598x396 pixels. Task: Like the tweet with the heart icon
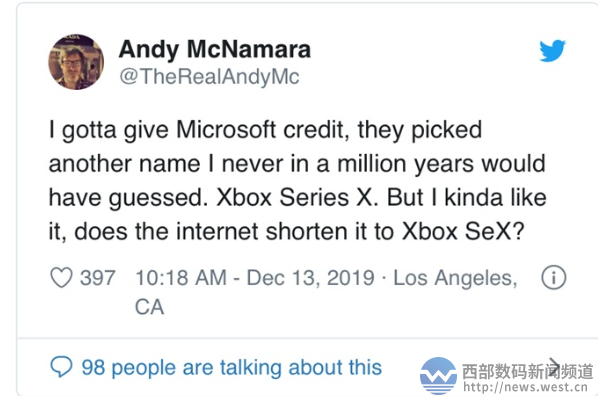click(x=61, y=277)
